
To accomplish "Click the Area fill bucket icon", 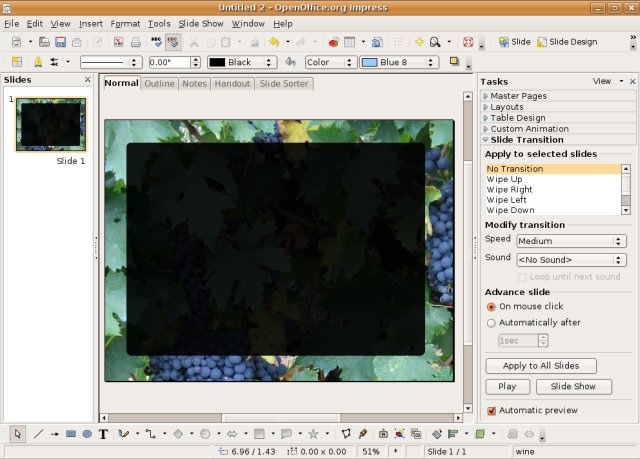I will click(291, 62).
